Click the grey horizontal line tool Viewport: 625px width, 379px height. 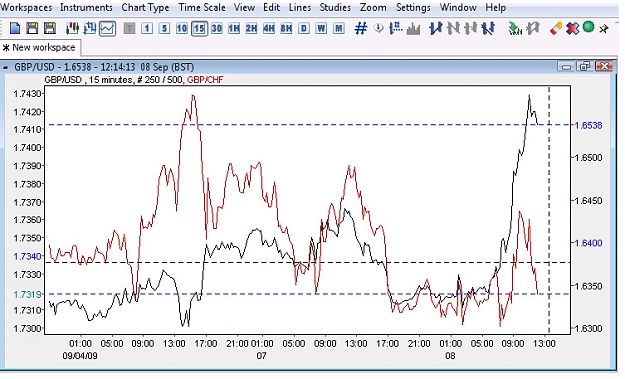click(471, 28)
